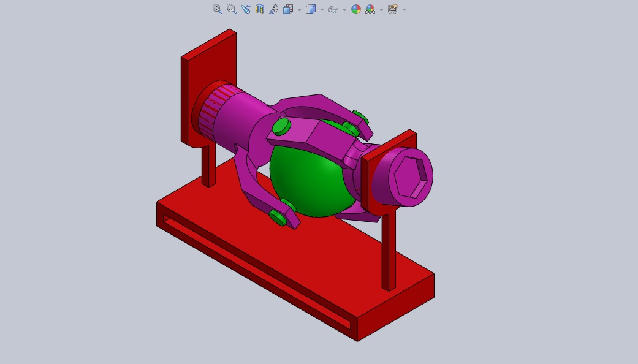Open the Dynamic Annotation Views icon
The height and width of the screenshot is (364, 638).
click(x=274, y=9)
